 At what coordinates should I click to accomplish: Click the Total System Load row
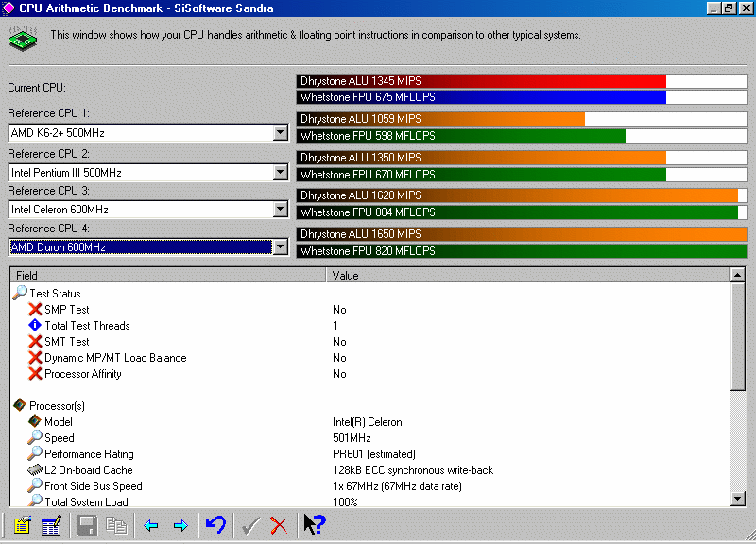369,501
